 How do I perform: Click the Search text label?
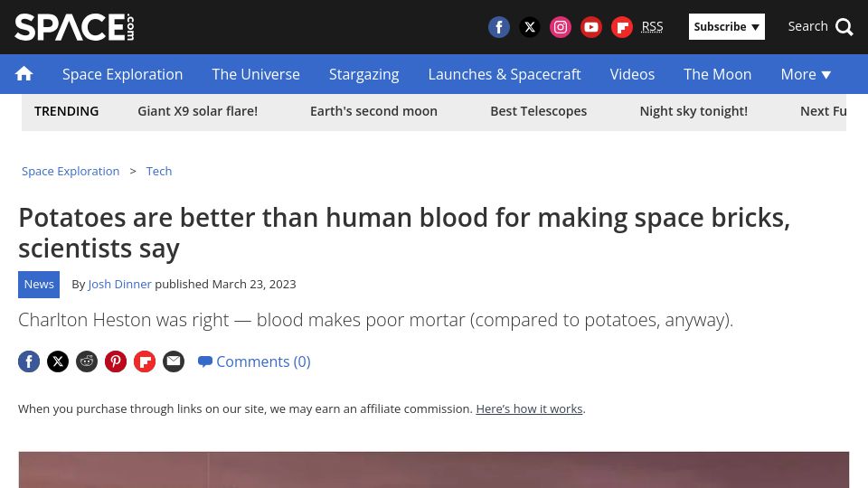(x=807, y=26)
